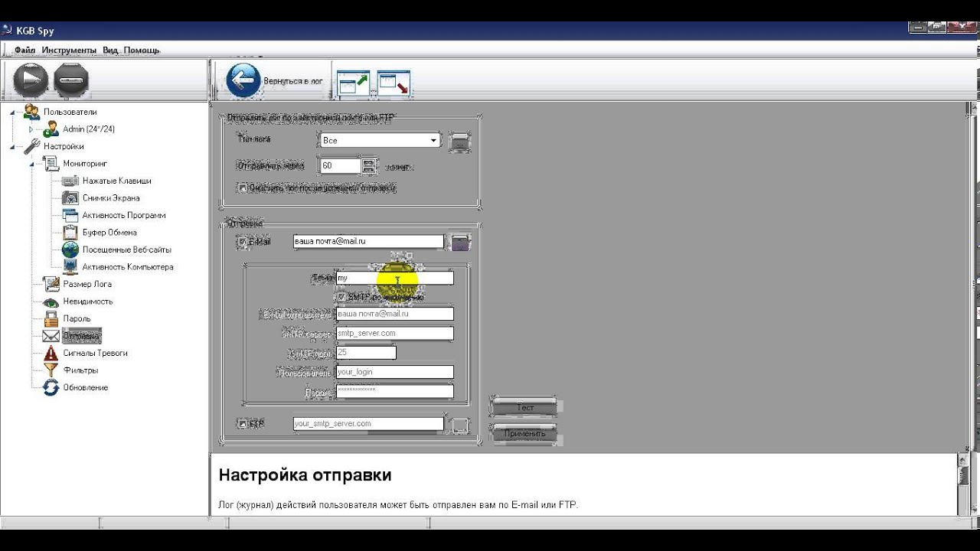Viewport: 980px width, 551px height.
Task: Open Активность Компьютера monitor icon
Action: (70, 267)
